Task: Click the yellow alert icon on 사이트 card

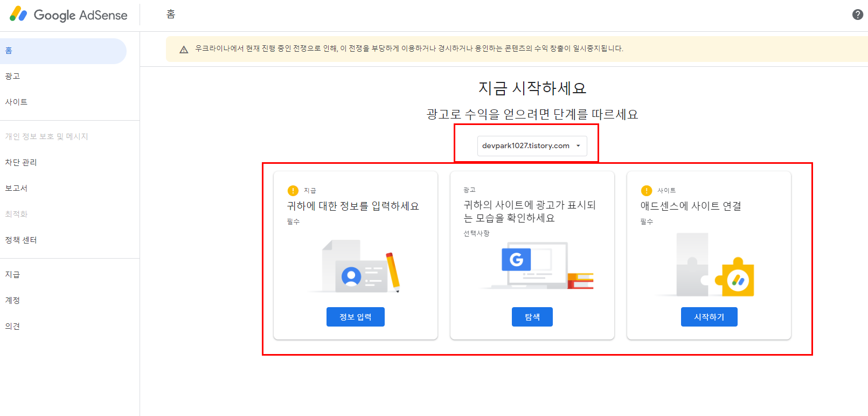Action: 646,190
